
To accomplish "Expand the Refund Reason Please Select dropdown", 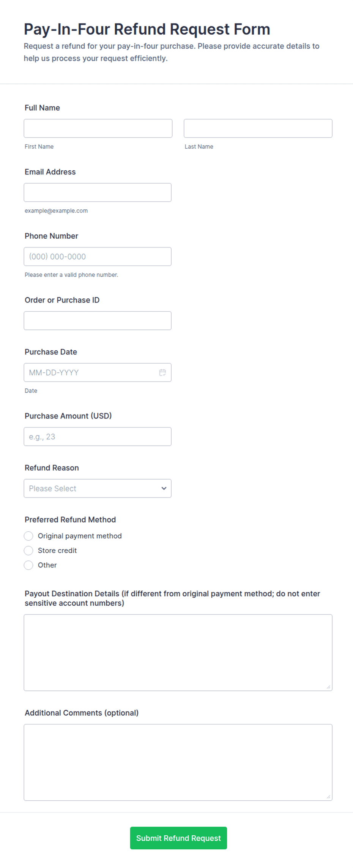I will coord(98,488).
